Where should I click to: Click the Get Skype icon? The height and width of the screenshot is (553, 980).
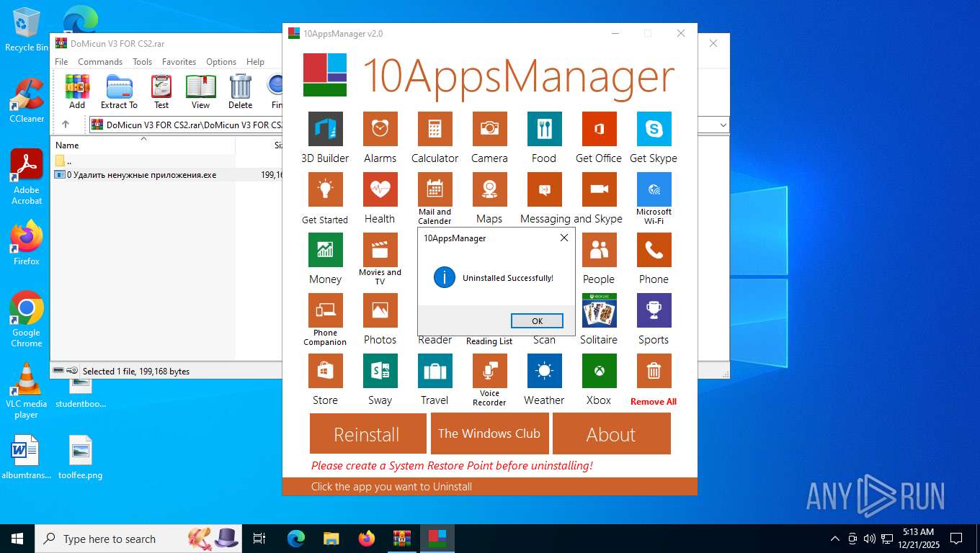654,129
